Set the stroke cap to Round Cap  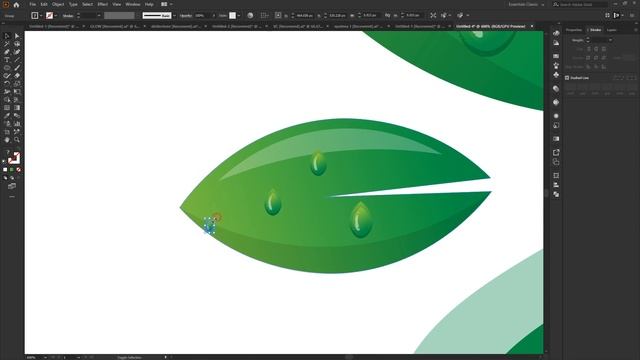tap(596, 49)
